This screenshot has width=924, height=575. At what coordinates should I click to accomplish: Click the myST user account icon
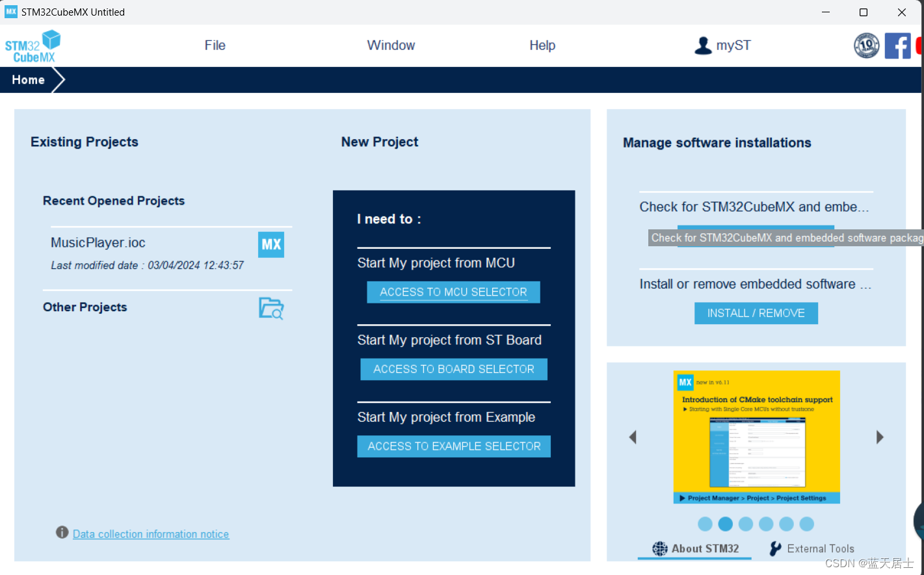coord(703,45)
